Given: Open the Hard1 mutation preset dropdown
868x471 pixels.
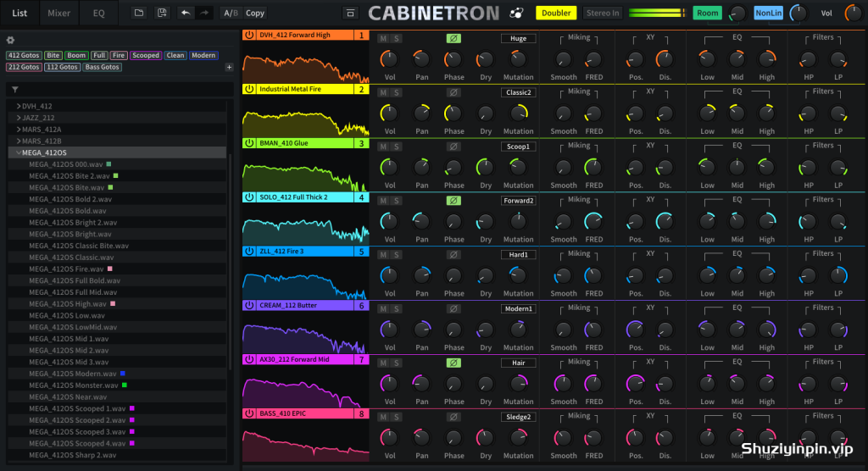Looking at the screenshot, I should 518,255.
